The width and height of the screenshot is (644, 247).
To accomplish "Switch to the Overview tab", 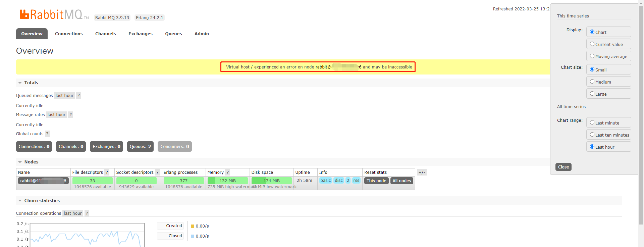I will click(32, 34).
